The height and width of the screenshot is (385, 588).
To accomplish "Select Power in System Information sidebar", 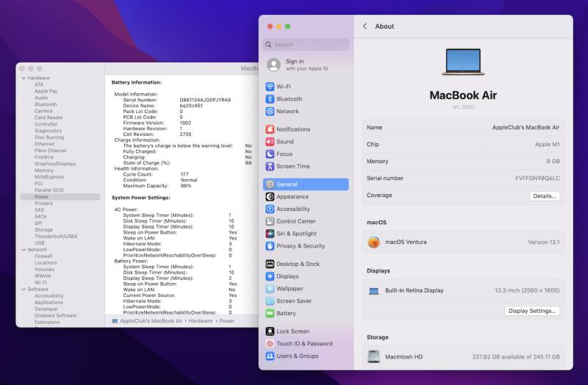I will pos(42,197).
